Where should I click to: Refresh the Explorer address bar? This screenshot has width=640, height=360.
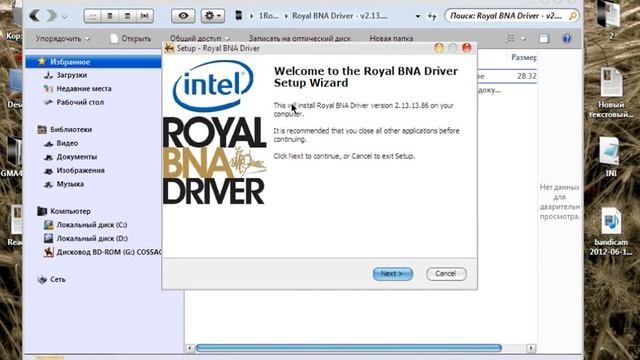tap(432, 16)
